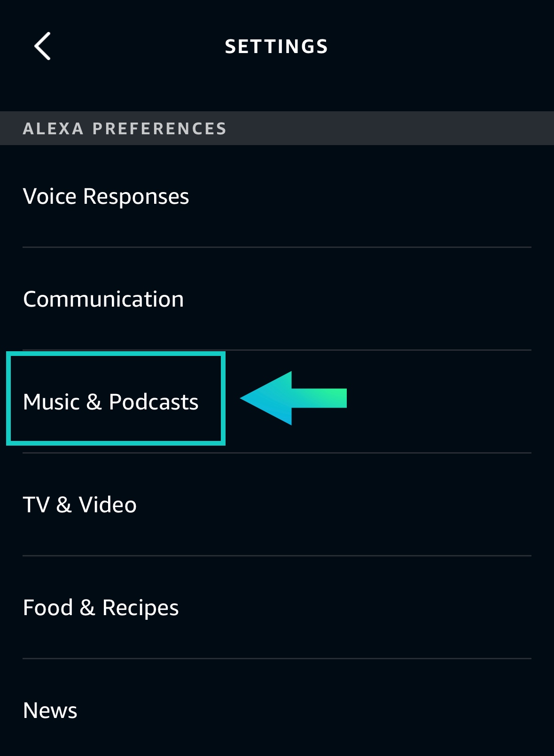Open the News preferences
The width and height of the screenshot is (554, 756).
(x=50, y=710)
